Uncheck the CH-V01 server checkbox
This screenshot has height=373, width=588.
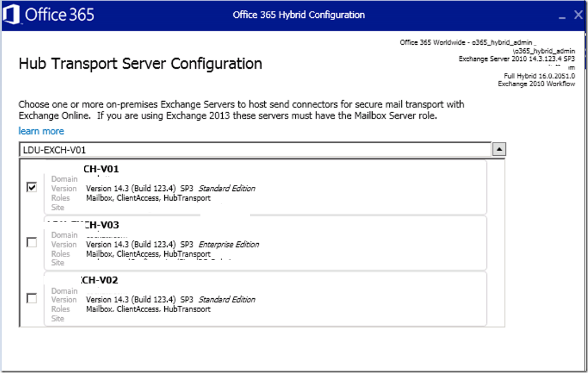coord(32,187)
